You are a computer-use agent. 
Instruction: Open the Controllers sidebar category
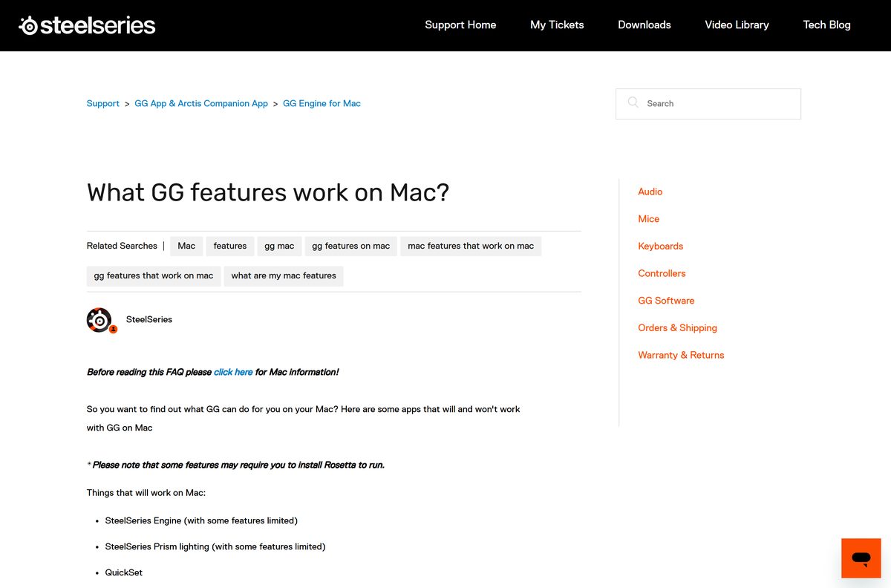point(662,273)
